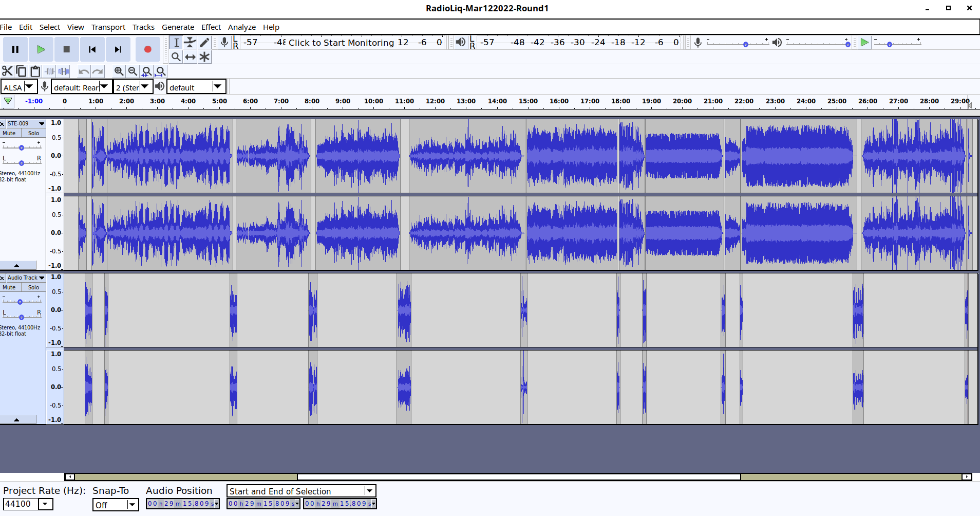980x516 pixels.
Task: Mute the second Audio Track
Action: pyautogui.click(x=9, y=287)
